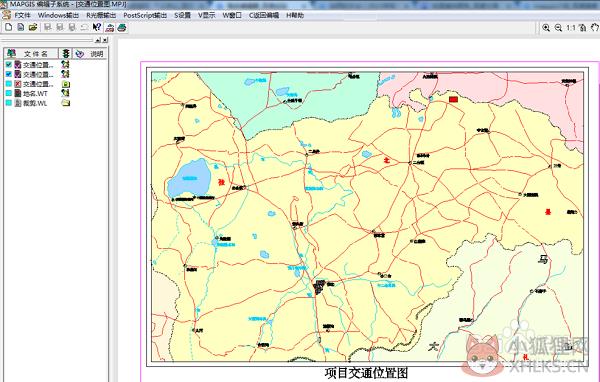The image size is (600, 382).
Task: Enable the 裁剪.WL layer checkbox
Action: 9,103
